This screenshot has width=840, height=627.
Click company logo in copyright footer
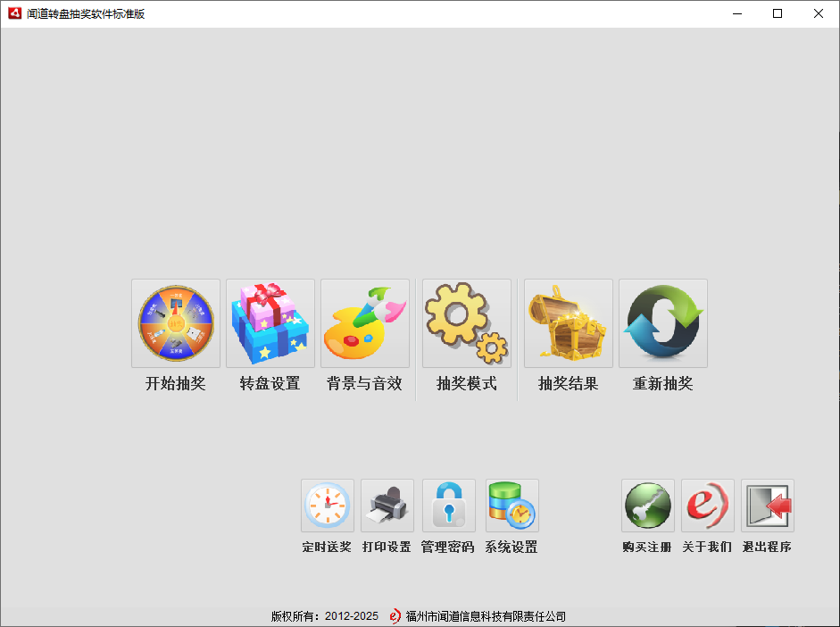click(x=395, y=616)
